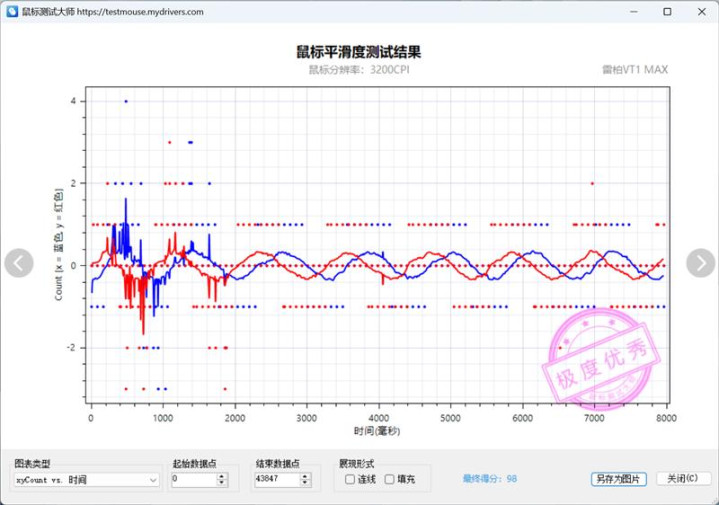Viewport: 719px width, 505px height.
Task: Enable the 连线 checkbox
Action: click(x=350, y=480)
